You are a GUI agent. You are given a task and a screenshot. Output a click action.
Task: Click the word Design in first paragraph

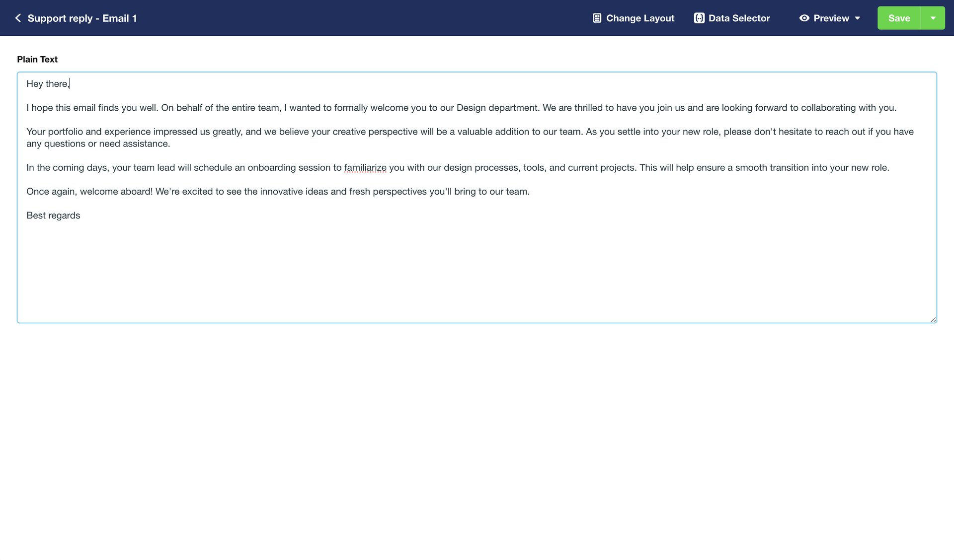[x=471, y=108]
